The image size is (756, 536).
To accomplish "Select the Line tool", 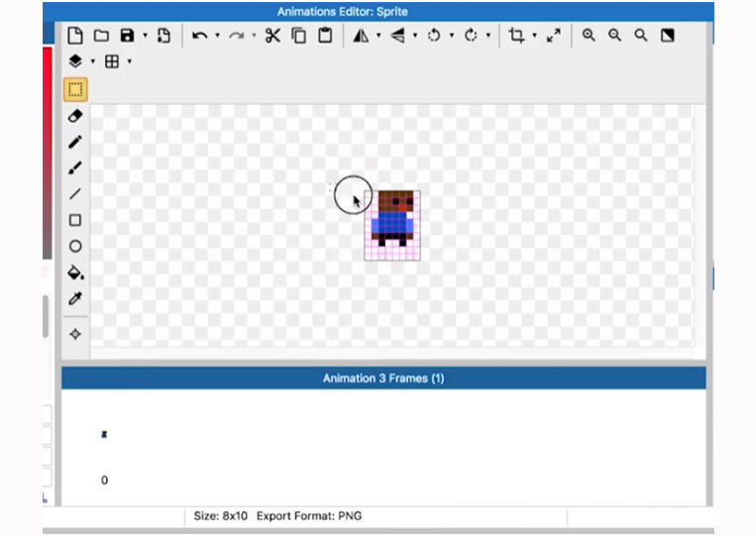I will pos(75,194).
